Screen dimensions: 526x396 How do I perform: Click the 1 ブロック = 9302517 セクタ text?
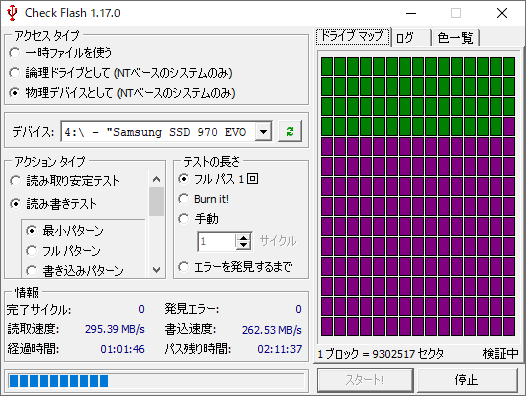[x=380, y=354]
